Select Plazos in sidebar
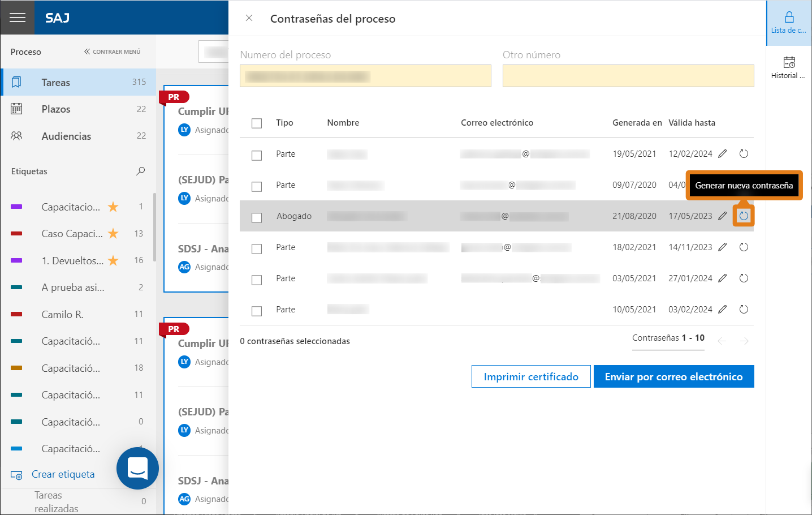812x515 pixels. click(78, 109)
